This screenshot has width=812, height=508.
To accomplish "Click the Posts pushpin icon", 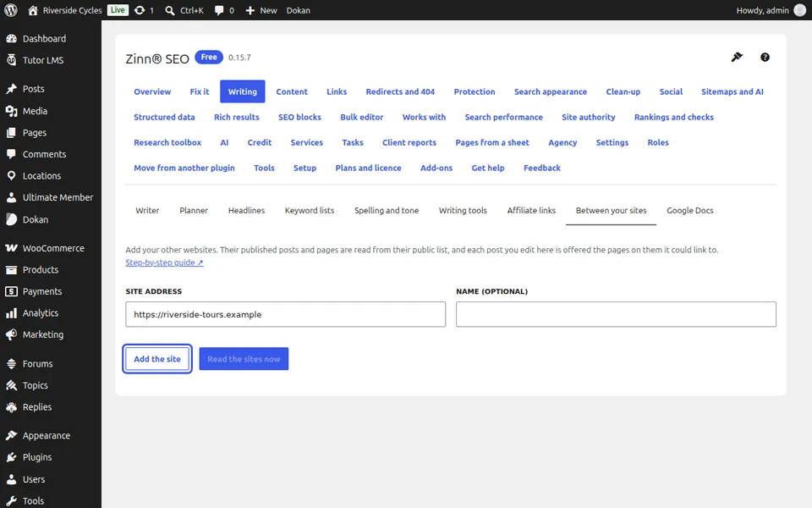I will (11, 89).
